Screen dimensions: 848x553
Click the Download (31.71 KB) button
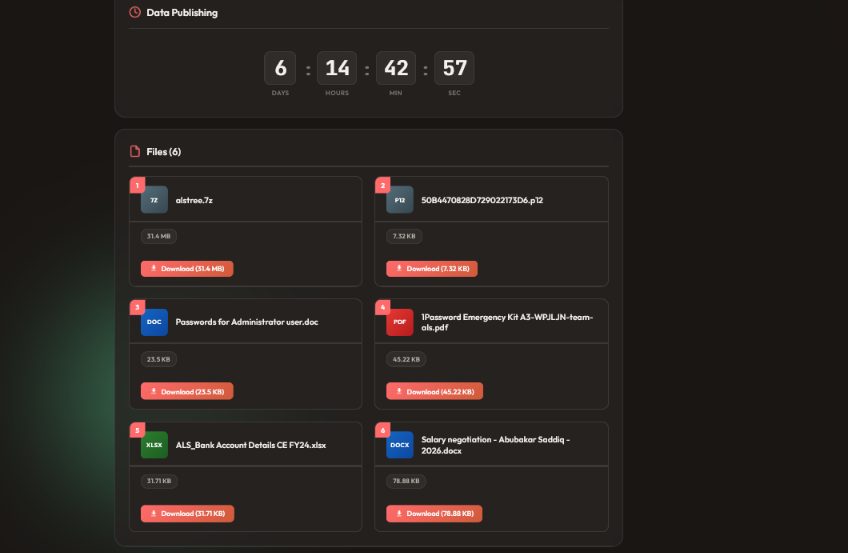(x=188, y=514)
